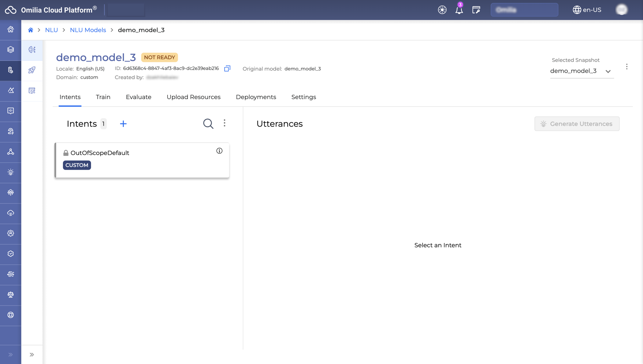This screenshot has height=364, width=643.
Task: Open the intents three-dot options menu
Action: coord(224,123)
